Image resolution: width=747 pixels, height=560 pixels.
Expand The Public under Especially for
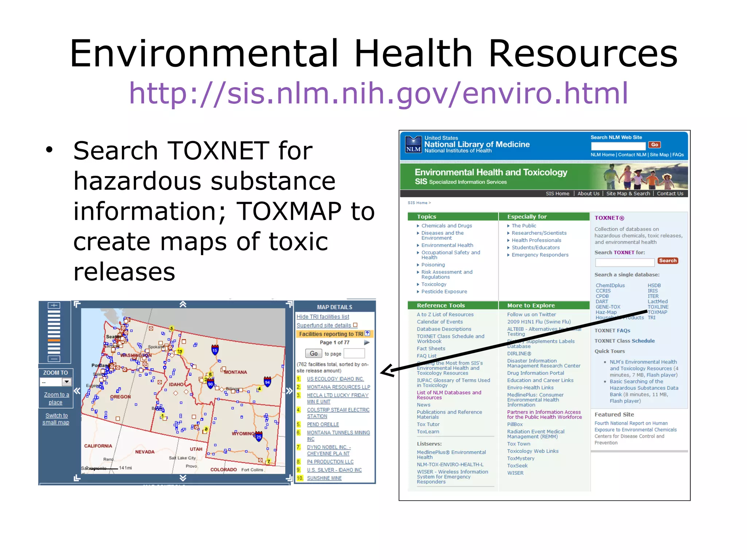tap(508, 226)
